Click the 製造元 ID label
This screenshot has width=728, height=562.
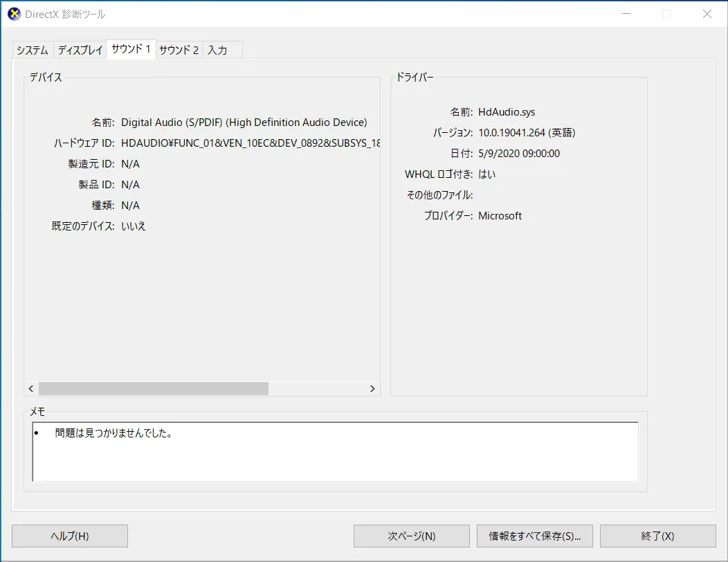click(91, 164)
